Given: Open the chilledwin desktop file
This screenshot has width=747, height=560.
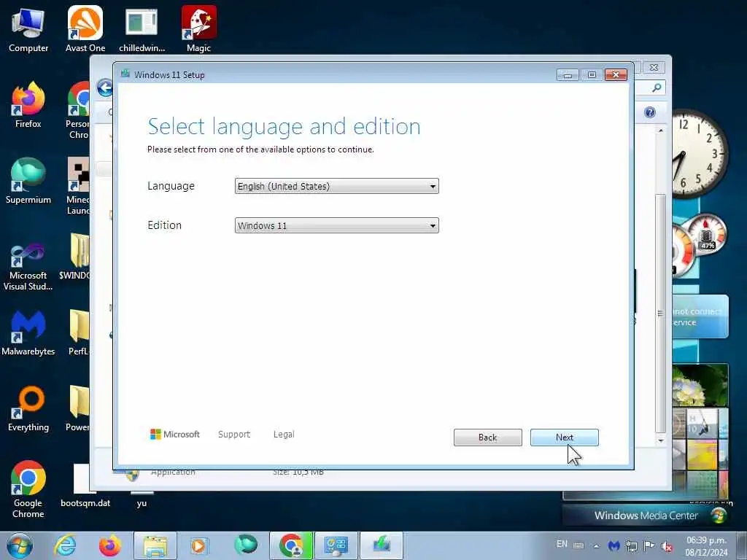Looking at the screenshot, I should pos(142,28).
